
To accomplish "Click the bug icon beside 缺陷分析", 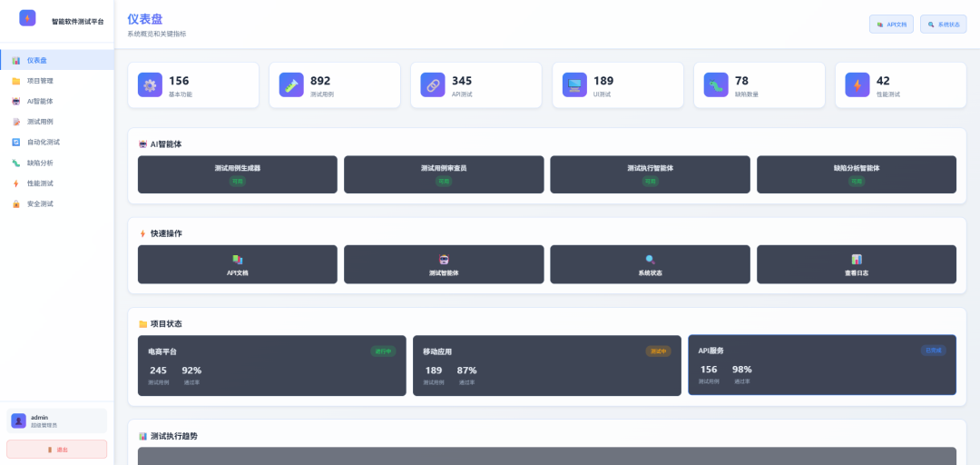I will (15, 163).
